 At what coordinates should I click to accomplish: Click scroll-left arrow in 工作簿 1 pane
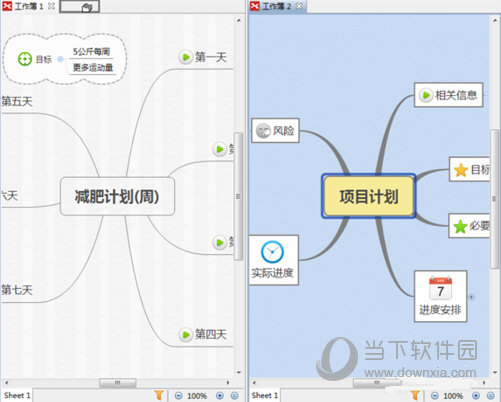6,383
